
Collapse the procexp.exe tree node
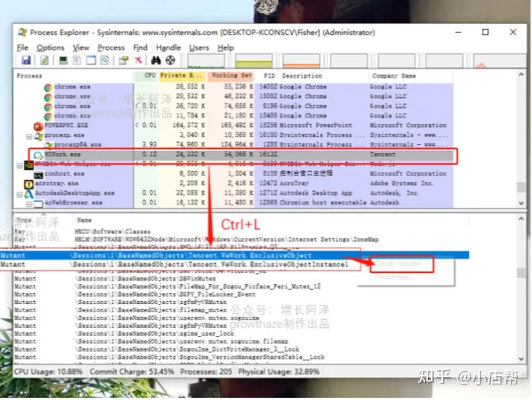coord(29,137)
